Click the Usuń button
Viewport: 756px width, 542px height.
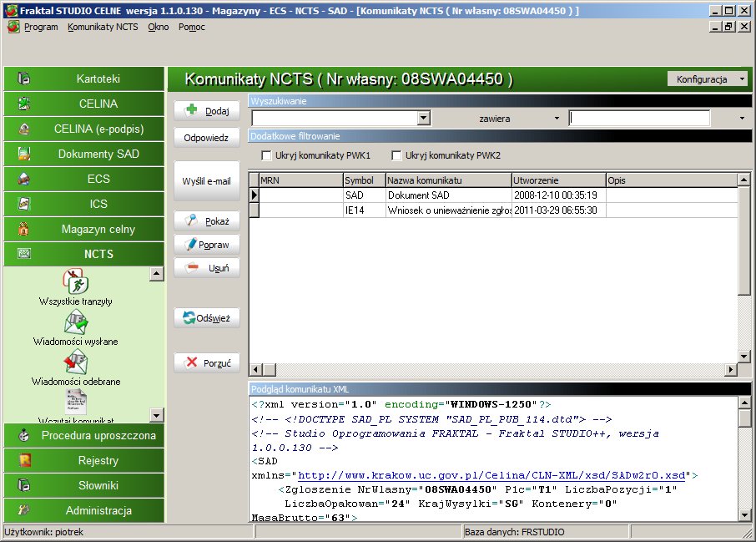pyautogui.click(x=207, y=268)
